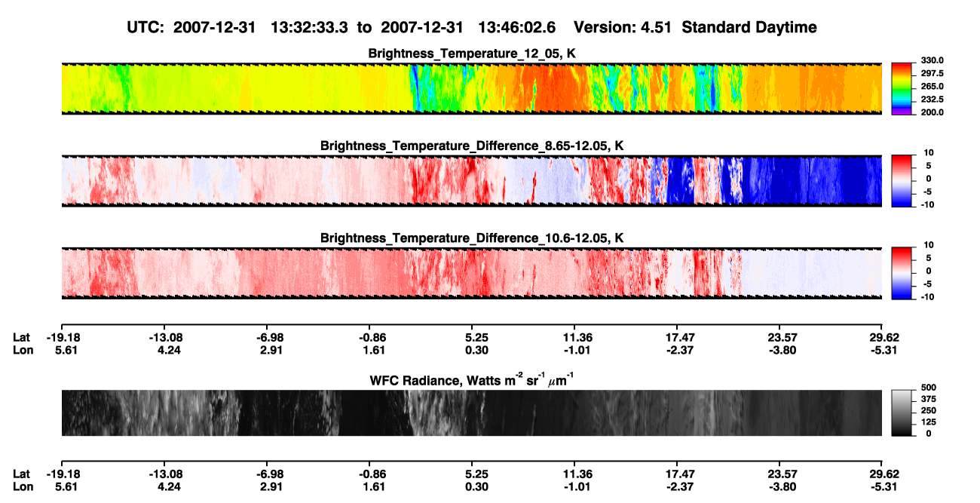Screen dimensions: 980x503
Task: Click the WFC Radiance panel title
Action: pyautogui.click(x=472, y=379)
